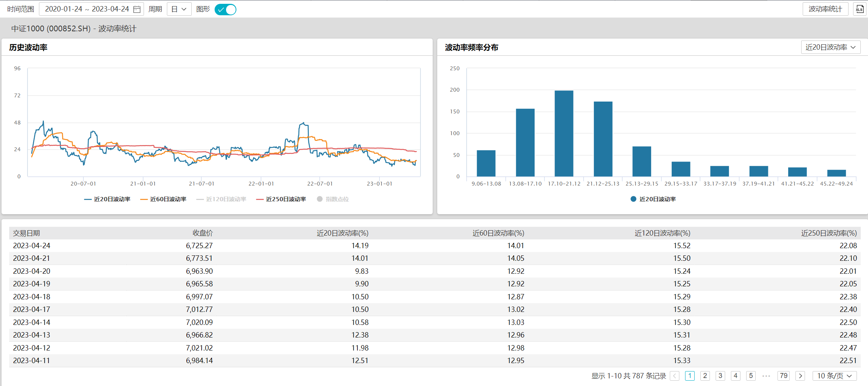
Task: Click the 波动率统计 button
Action: point(825,9)
